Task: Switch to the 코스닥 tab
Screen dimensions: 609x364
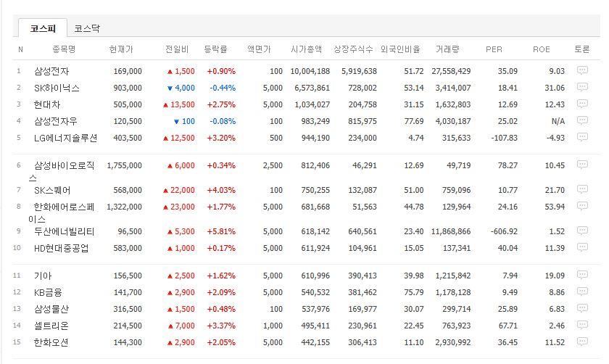Action: 87,28
